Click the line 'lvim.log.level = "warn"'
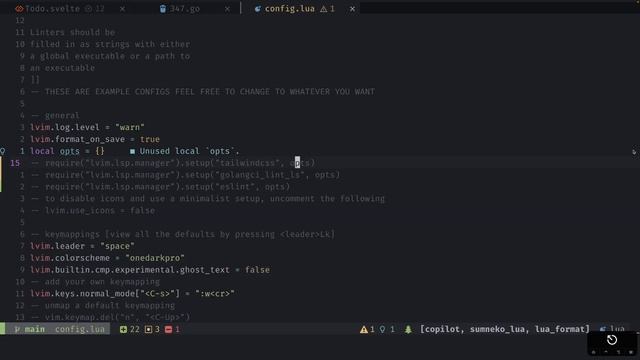640x360 pixels. 87,127
